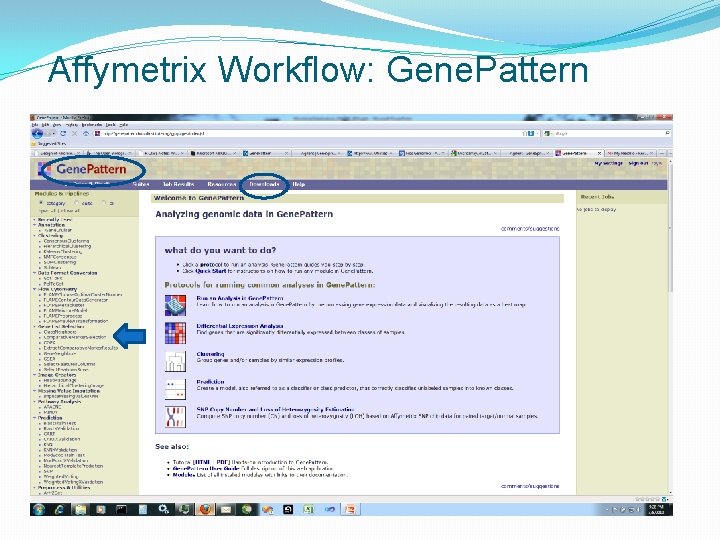Viewport: 720px width, 540px height.
Task: Click the Sign out link
Action: (638, 163)
